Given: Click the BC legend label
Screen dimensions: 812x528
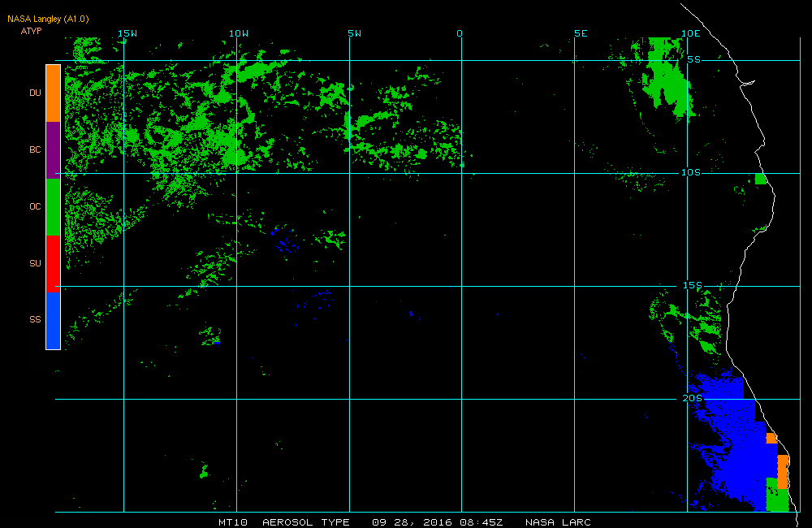Looking at the screenshot, I should (35, 149).
